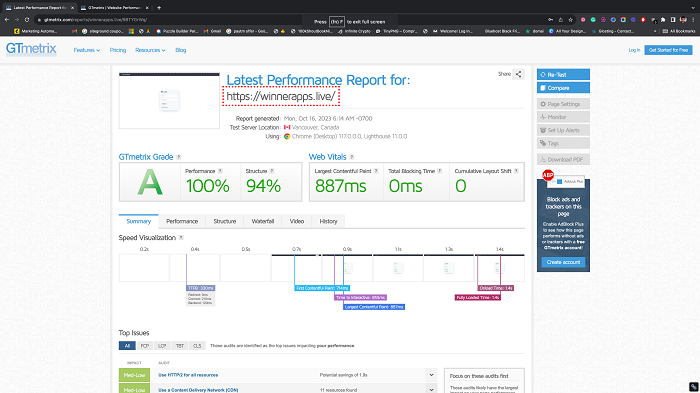This screenshot has width=700, height=393.
Task: Click the Tags sidebar button
Action: coord(563,143)
